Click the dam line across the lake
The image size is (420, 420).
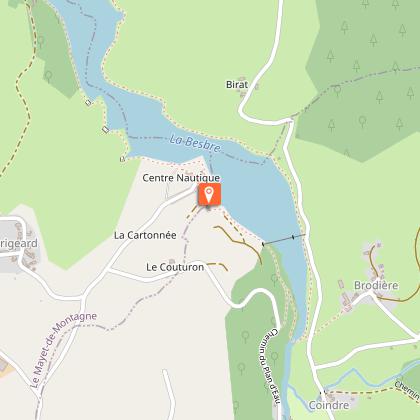284,240
